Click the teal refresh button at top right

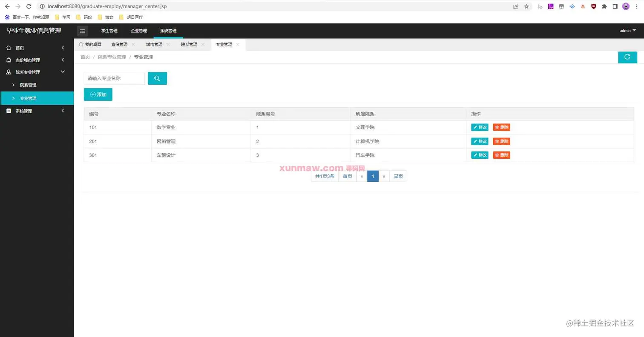(x=627, y=57)
